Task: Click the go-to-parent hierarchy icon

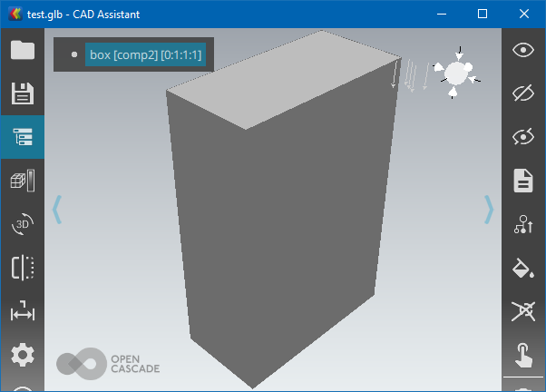Action: pyautogui.click(x=523, y=224)
